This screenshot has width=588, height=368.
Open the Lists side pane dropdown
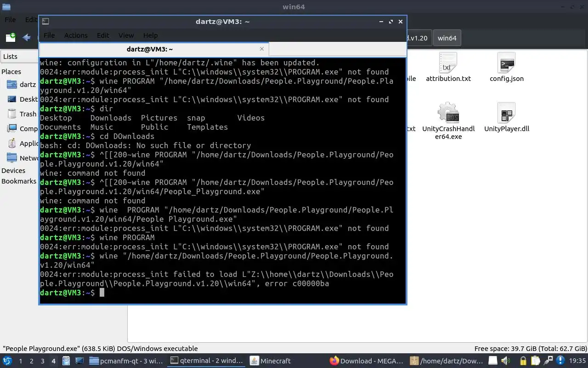coord(19,57)
